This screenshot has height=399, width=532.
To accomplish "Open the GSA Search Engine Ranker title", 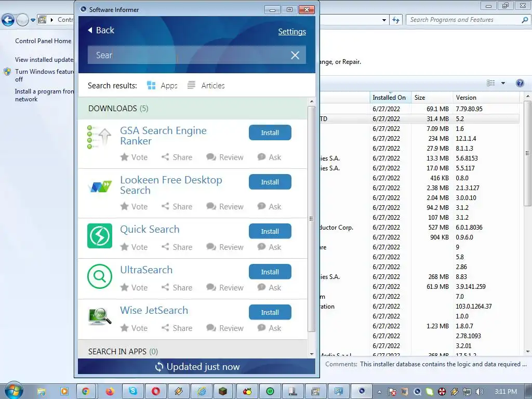I will 163,136.
